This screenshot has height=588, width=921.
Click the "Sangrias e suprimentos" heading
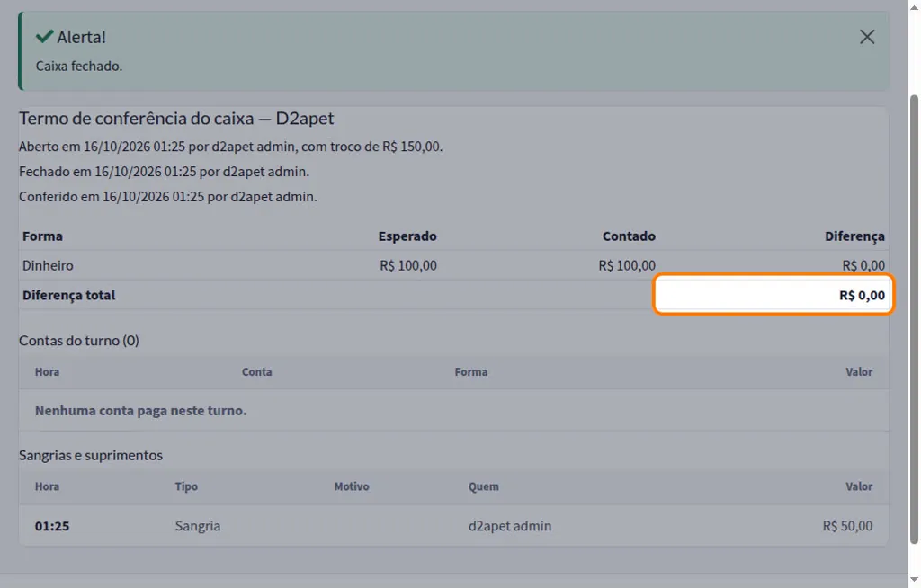91,455
